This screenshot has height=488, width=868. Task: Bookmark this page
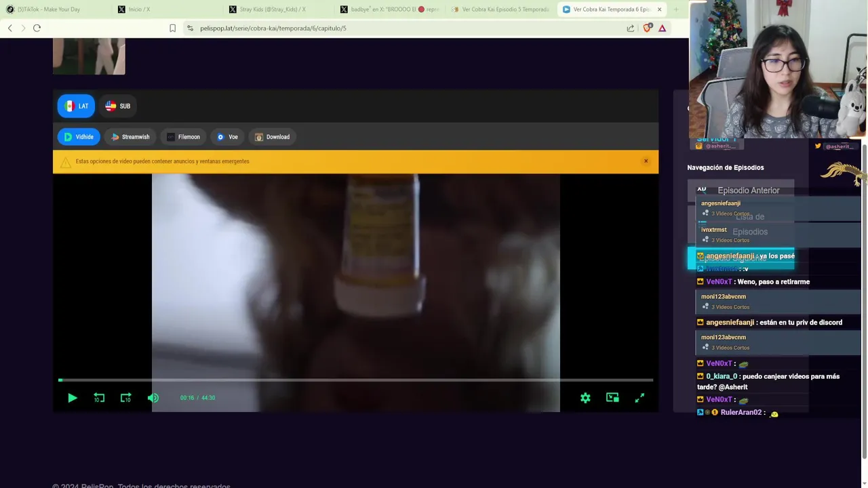172,28
